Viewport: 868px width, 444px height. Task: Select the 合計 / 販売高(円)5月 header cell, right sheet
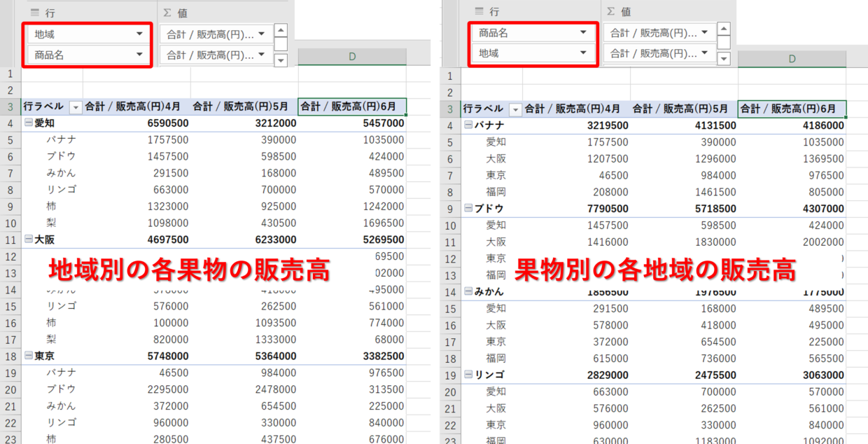pyautogui.click(x=684, y=109)
